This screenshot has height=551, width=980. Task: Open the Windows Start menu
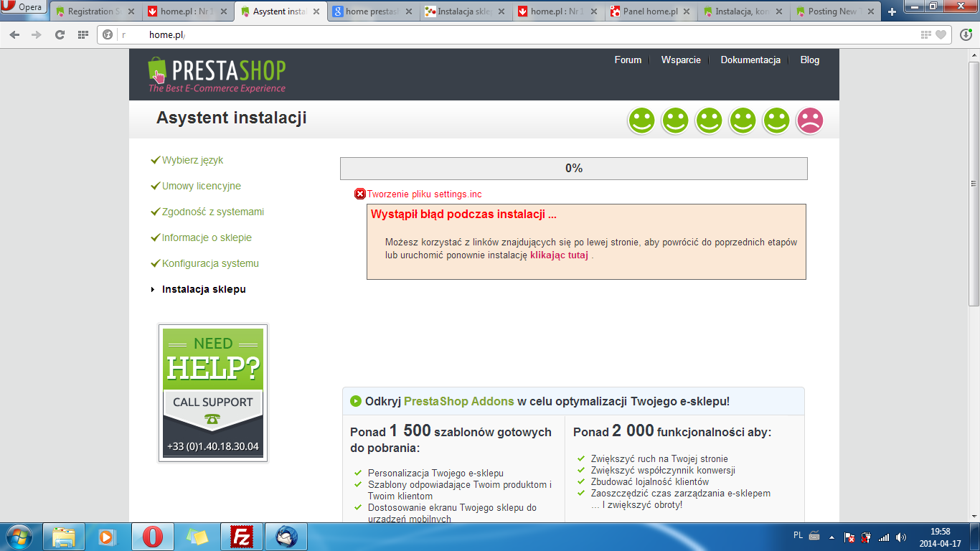(x=19, y=537)
